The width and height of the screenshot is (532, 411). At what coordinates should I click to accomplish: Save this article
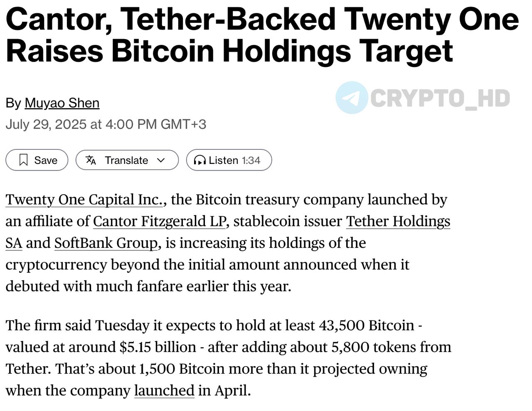[x=37, y=160]
